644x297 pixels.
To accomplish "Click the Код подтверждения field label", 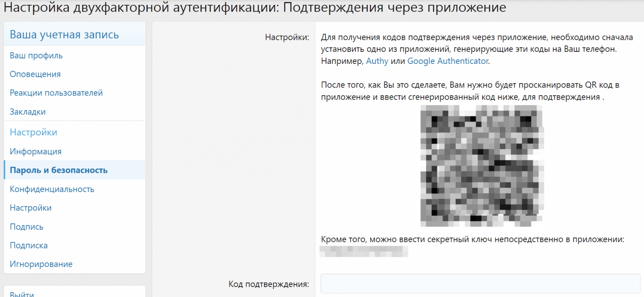I will 268,284.
